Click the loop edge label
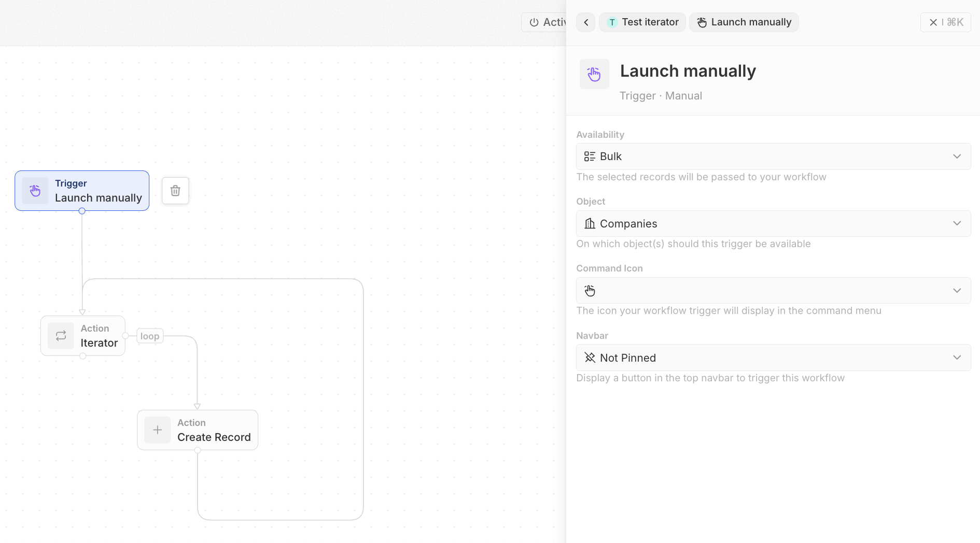 [x=150, y=336]
